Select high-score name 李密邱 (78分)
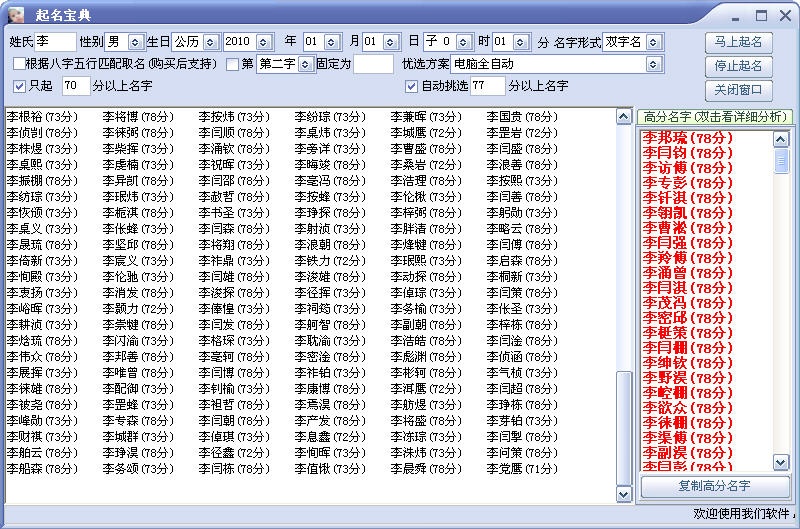 click(x=687, y=318)
